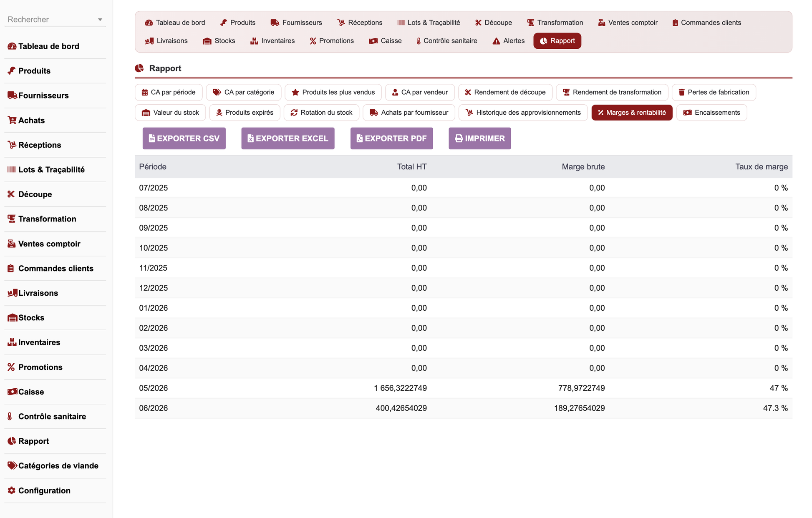Open the Inventaires top tab
812x518 pixels.
coord(272,41)
